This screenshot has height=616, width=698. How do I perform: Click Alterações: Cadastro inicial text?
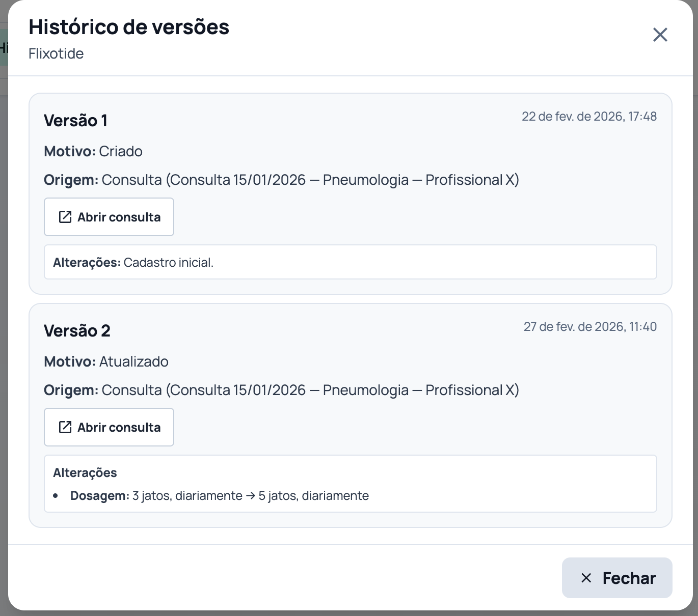tap(133, 263)
